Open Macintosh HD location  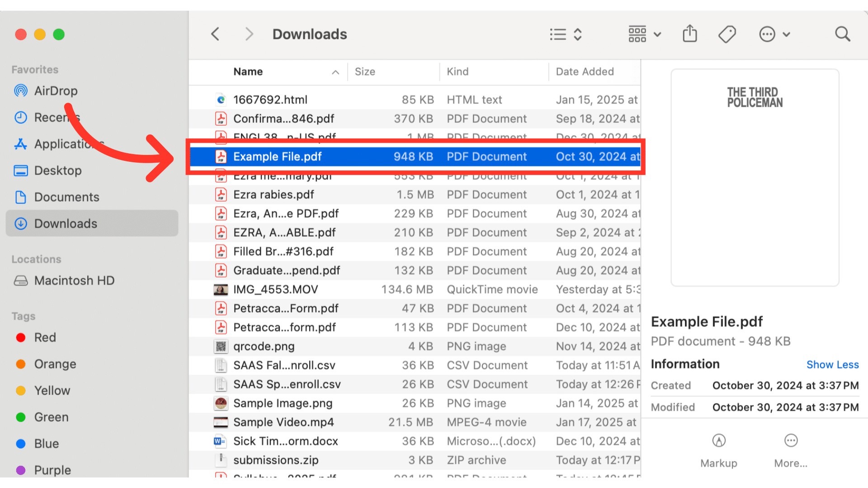click(92, 281)
